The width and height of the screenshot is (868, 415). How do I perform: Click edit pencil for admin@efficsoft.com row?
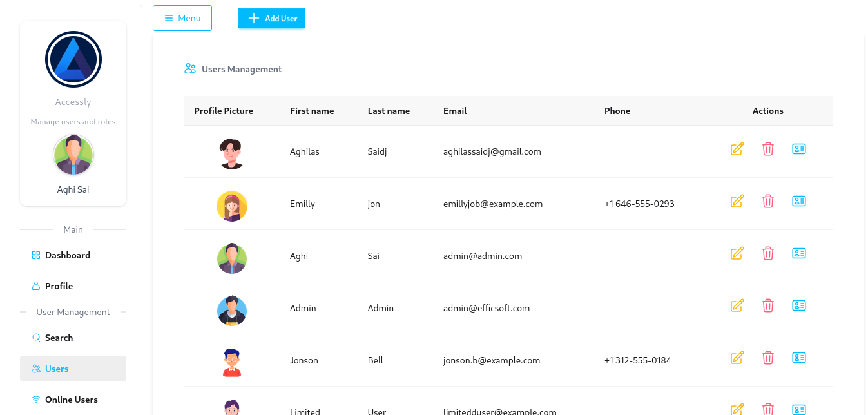click(737, 305)
